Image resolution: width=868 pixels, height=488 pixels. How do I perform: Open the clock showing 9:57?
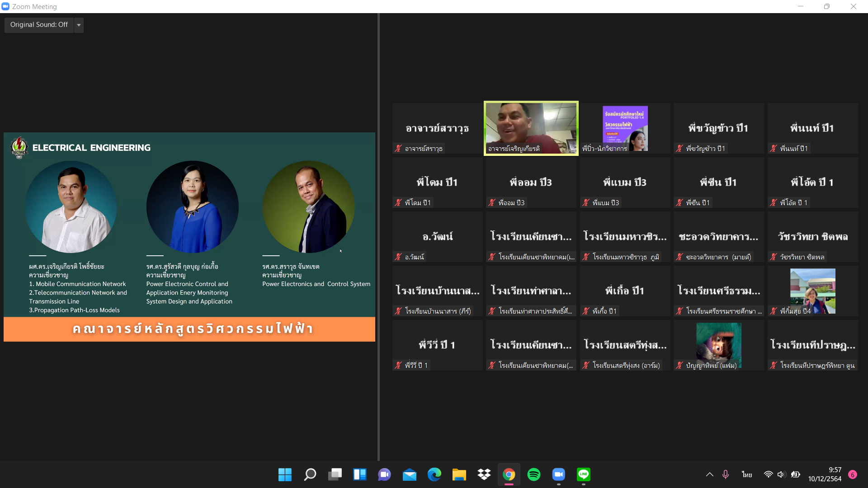(x=825, y=474)
